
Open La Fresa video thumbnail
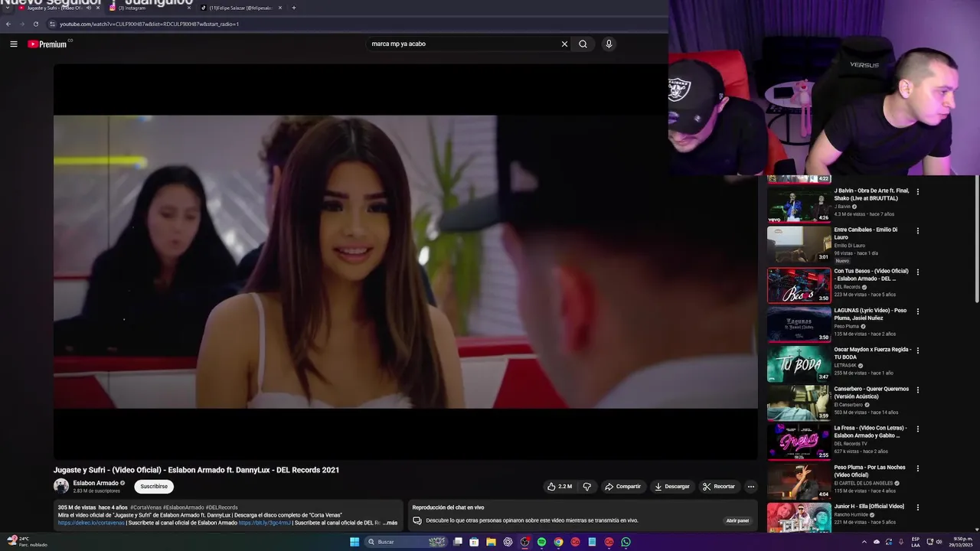click(799, 442)
